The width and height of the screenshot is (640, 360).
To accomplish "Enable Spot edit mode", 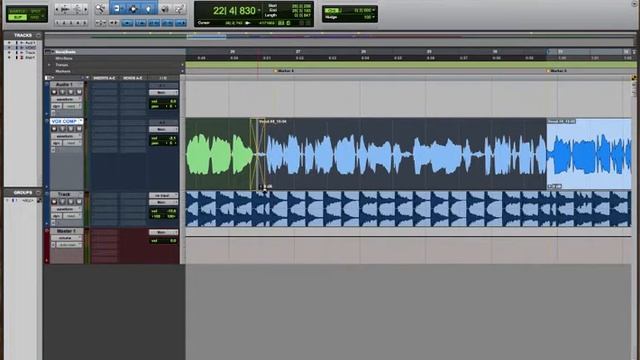I will (35, 10).
